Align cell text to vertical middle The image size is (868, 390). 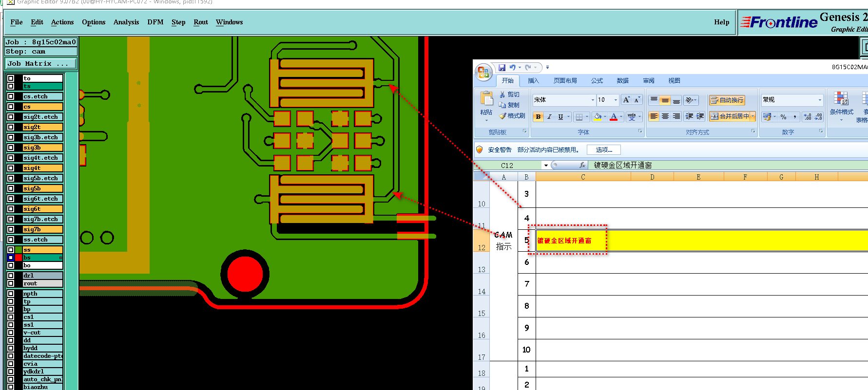665,100
